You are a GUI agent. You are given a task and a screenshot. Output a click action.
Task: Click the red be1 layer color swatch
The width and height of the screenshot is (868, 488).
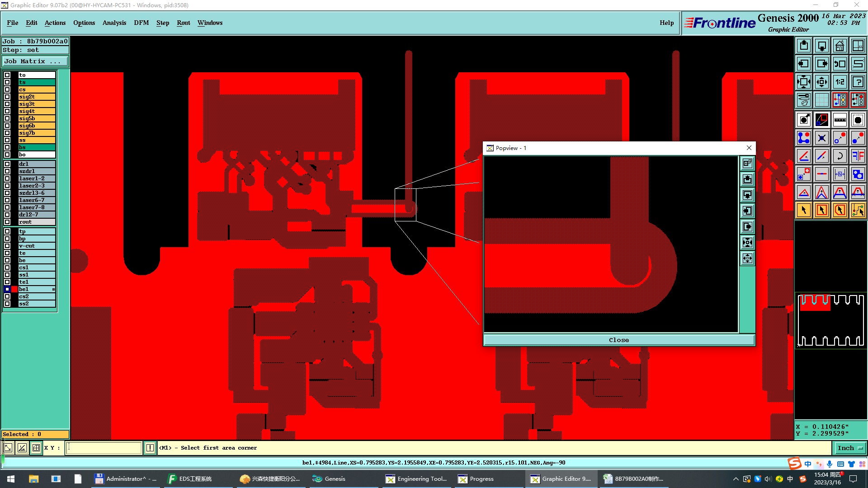(x=14, y=289)
